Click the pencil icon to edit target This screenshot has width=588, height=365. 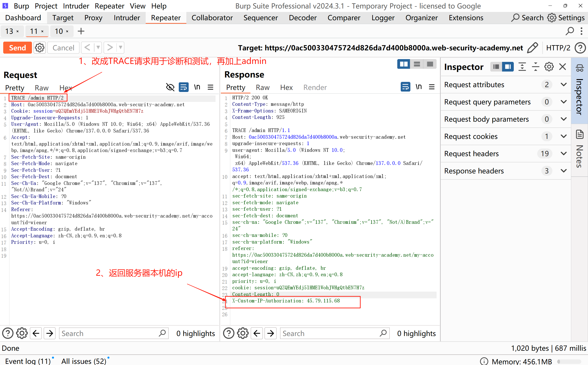click(x=532, y=48)
